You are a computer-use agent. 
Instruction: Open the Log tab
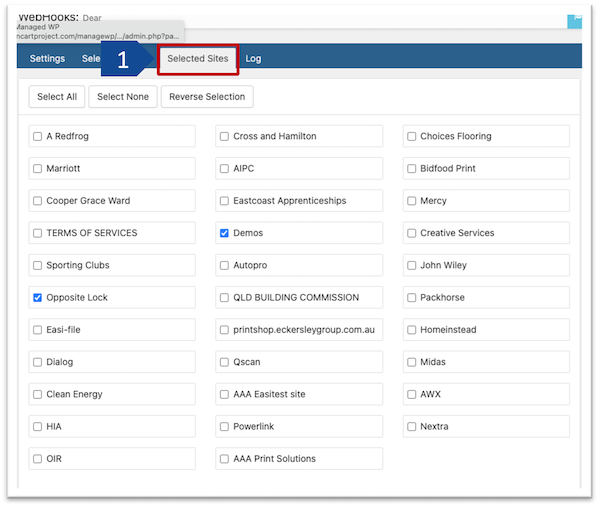pyautogui.click(x=253, y=59)
